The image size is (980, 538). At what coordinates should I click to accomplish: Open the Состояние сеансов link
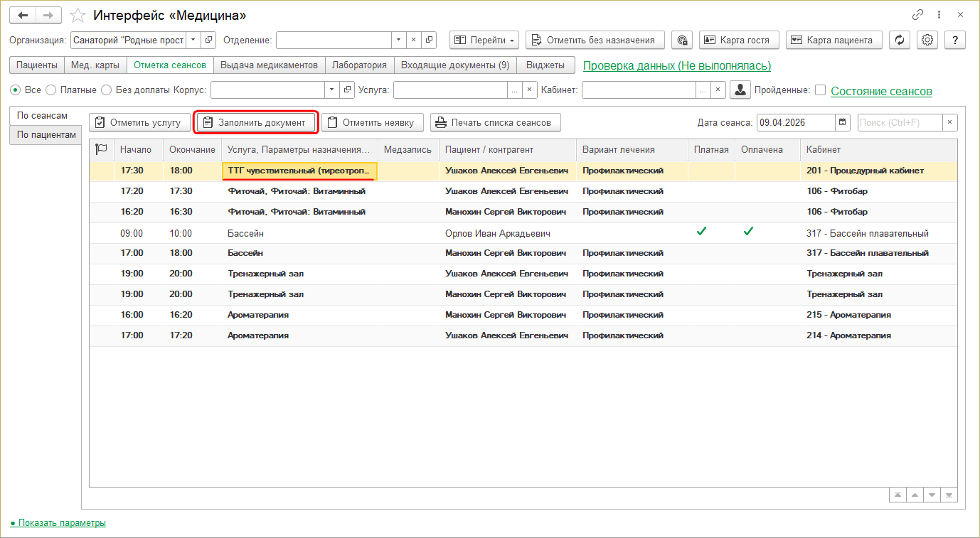[881, 91]
